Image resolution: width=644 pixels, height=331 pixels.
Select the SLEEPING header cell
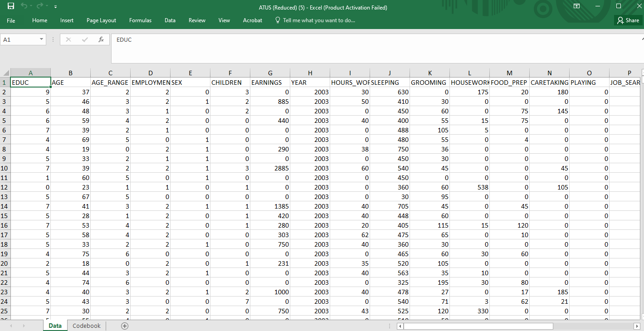(390, 83)
